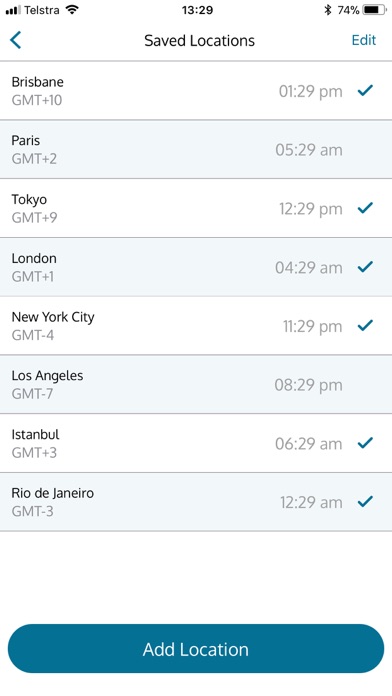Tap the Tokyo 12:29 pm time

(x=311, y=209)
